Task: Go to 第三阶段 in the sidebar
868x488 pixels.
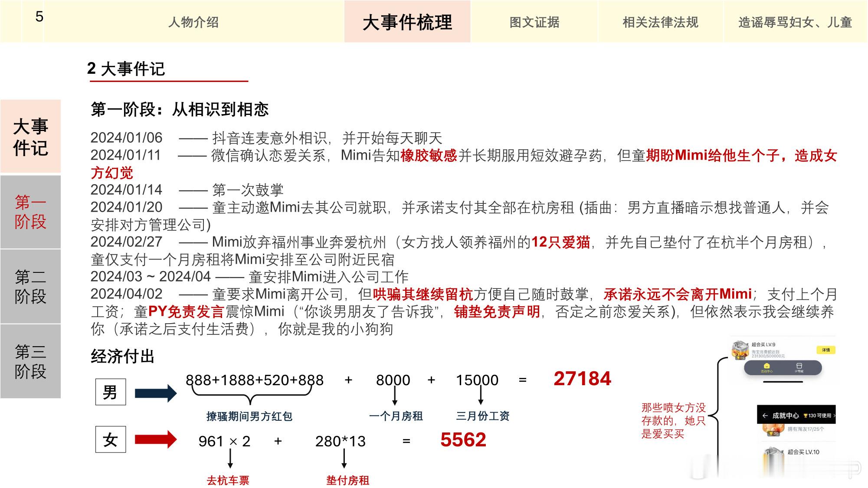Action: coord(30,361)
